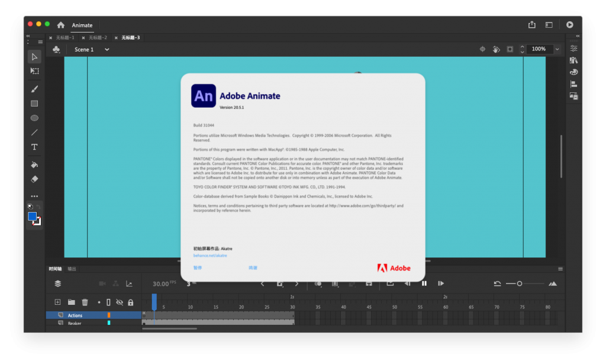The image size is (606, 364).
Task: Open the Color palette panel icon
Action: point(574,72)
